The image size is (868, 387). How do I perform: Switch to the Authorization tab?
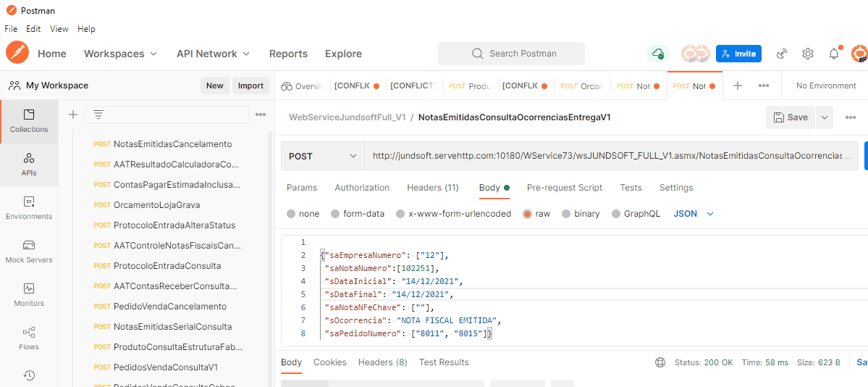(362, 188)
